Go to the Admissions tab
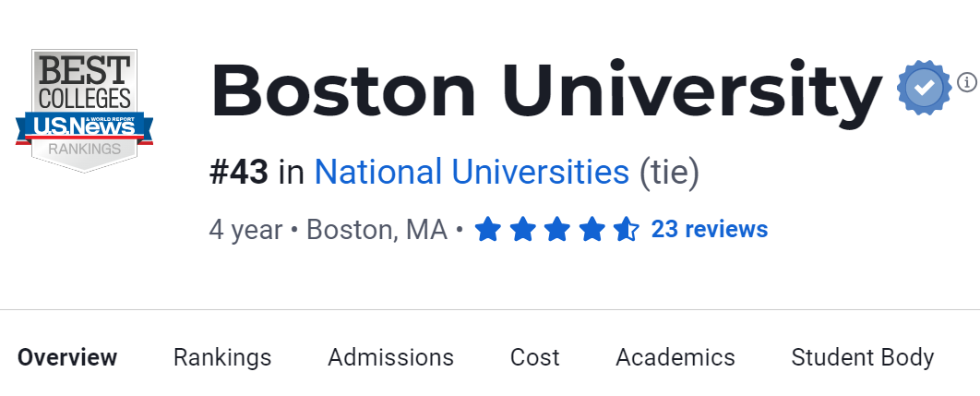This screenshot has width=980, height=396. point(391,357)
